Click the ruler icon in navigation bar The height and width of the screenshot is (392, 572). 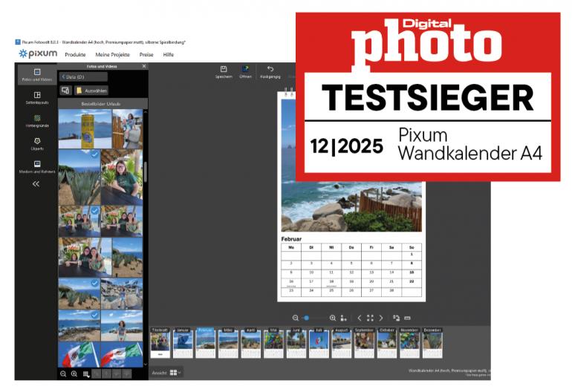408,318
